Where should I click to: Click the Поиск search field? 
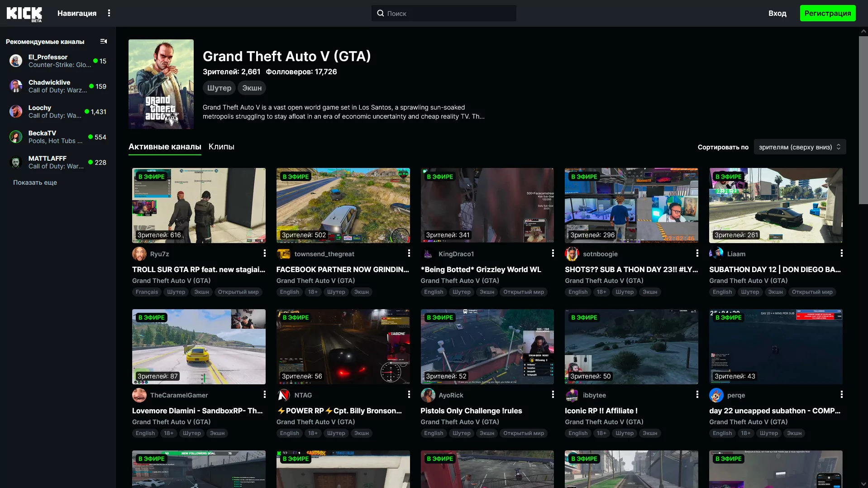click(444, 13)
